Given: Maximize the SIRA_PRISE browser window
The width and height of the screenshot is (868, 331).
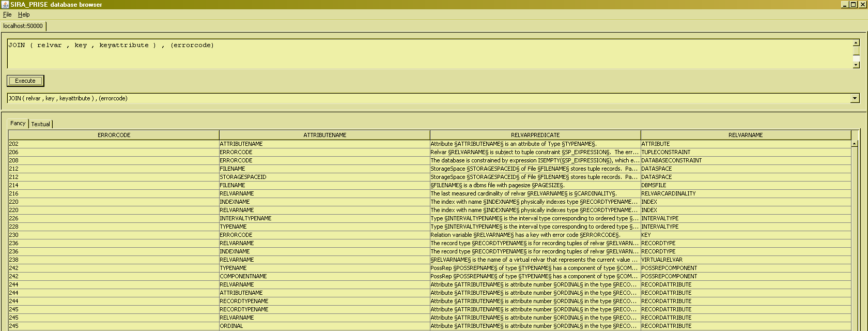Looking at the screenshot, I should pos(853,4).
